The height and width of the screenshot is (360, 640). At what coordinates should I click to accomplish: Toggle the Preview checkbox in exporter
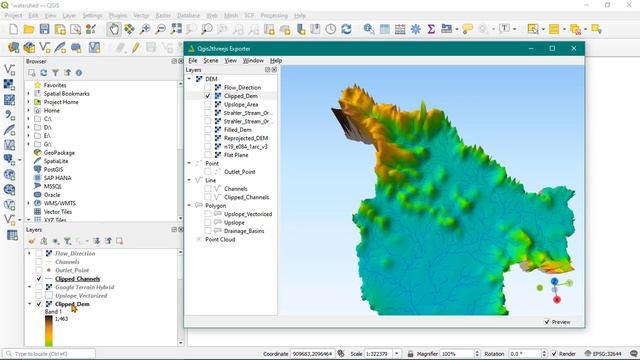click(547, 322)
